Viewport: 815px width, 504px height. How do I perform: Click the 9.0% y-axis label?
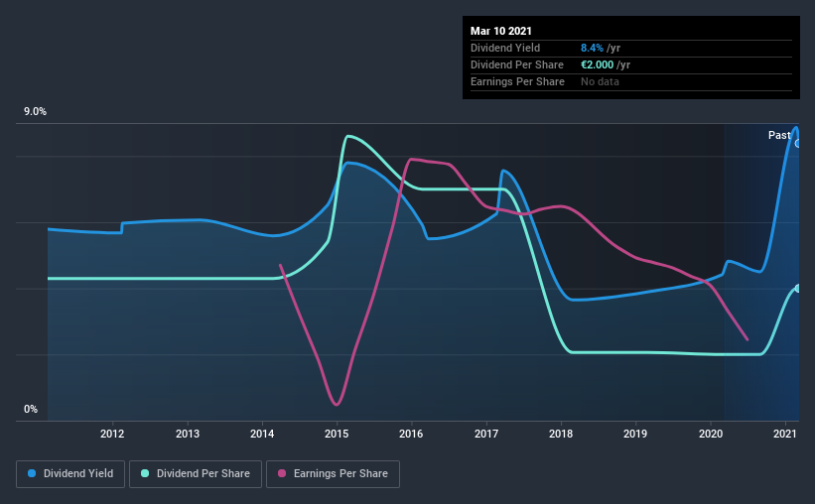click(35, 112)
